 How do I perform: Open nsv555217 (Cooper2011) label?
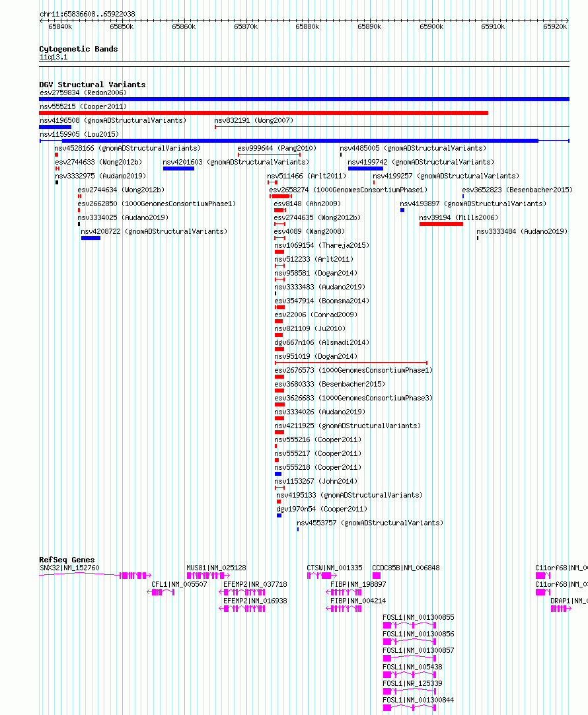318,454
